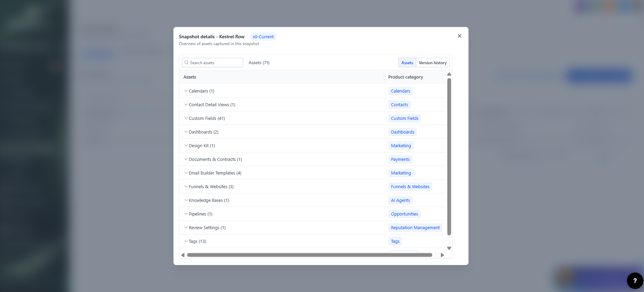Click the Tags category tag
The width and height of the screenshot is (644, 292).
pyautogui.click(x=395, y=241)
